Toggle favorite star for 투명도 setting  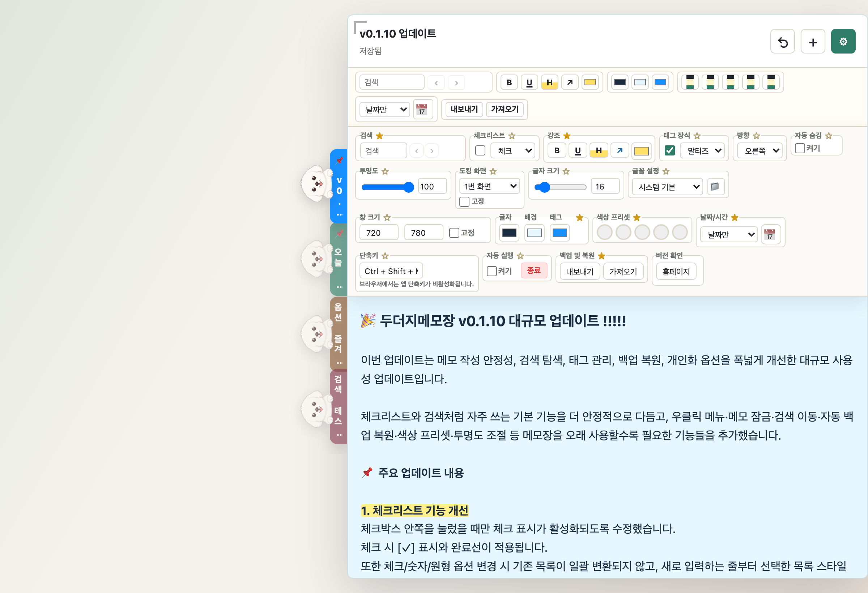click(x=385, y=171)
